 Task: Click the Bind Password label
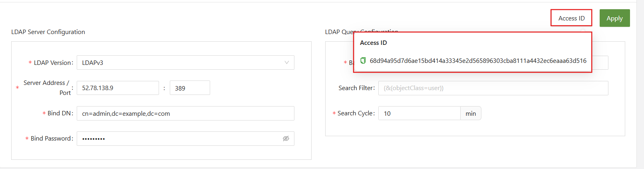click(x=52, y=139)
